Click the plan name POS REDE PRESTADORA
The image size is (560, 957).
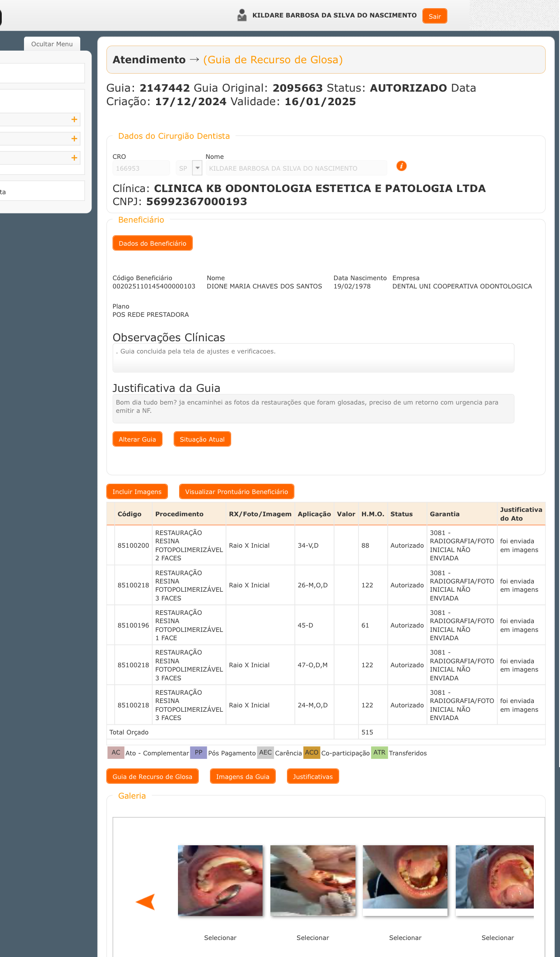[150, 315]
